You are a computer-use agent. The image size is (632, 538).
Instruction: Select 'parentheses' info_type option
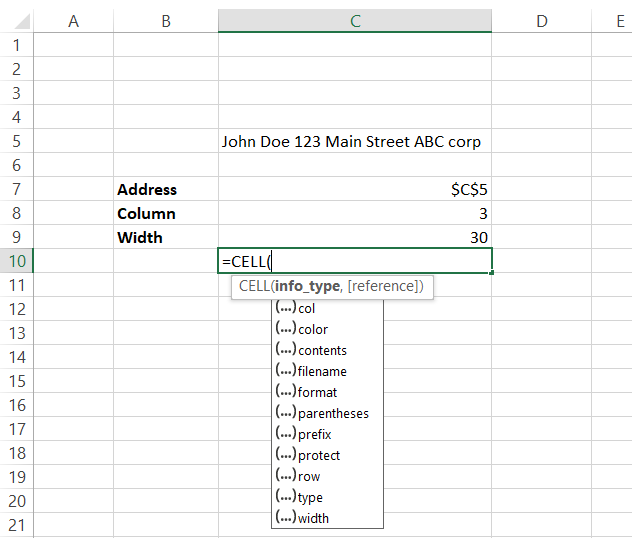(333, 413)
